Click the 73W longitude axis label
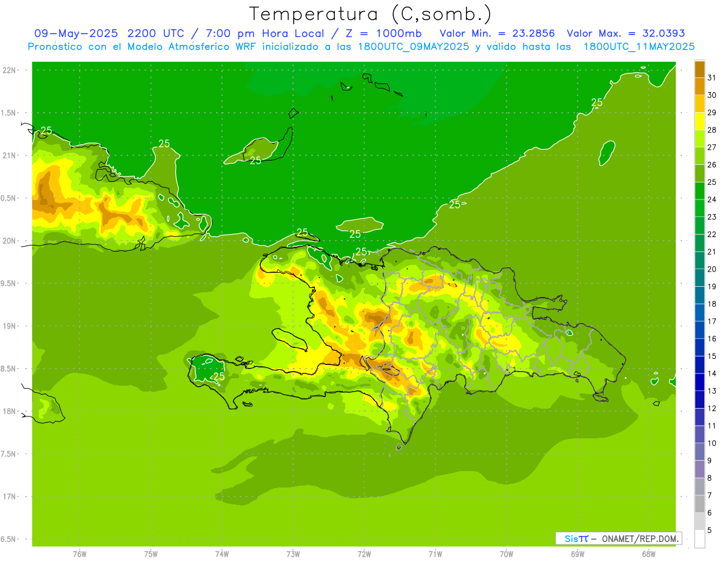Screen dimensions: 728x562 point(293,554)
